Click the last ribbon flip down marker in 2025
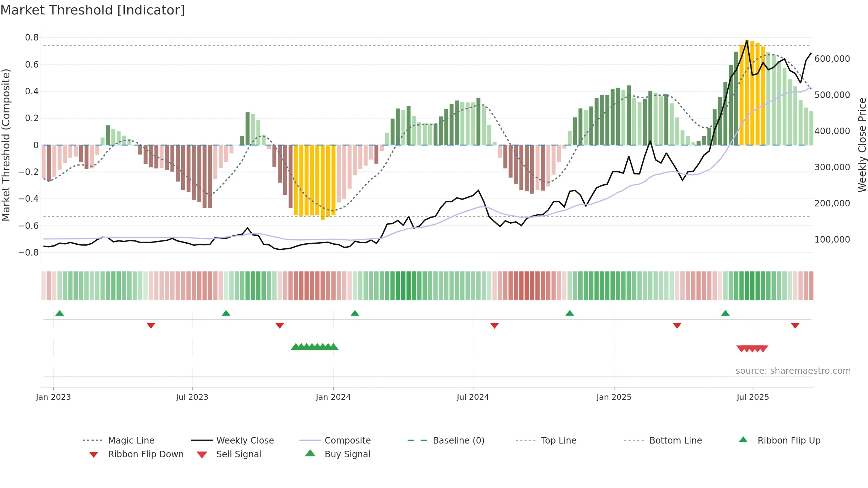The height and width of the screenshot is (488, 868). point(795,326)
